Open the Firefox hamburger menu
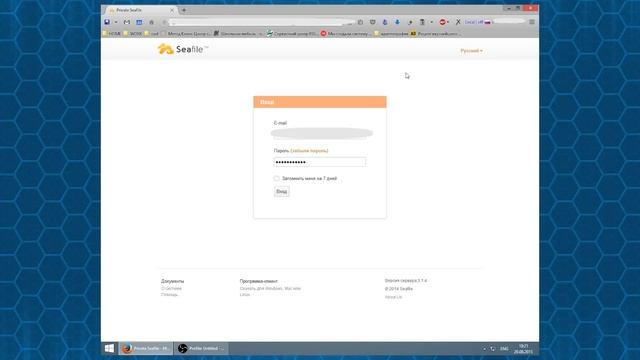Viewport: 640px width, 360px height. [x=532, y=22]
